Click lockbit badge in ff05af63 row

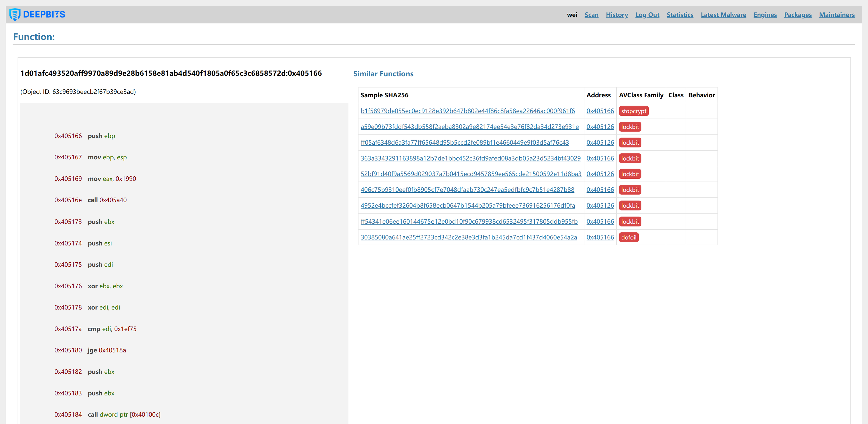(630, 143)
